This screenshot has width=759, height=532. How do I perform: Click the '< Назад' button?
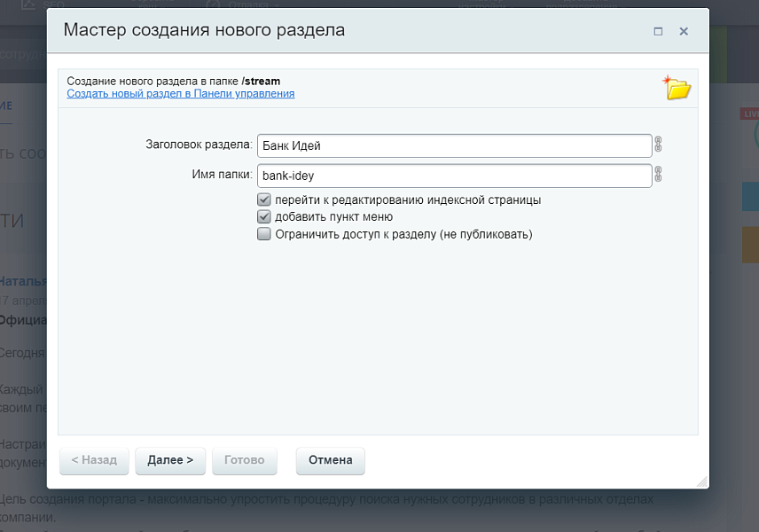tap(94, 460)
